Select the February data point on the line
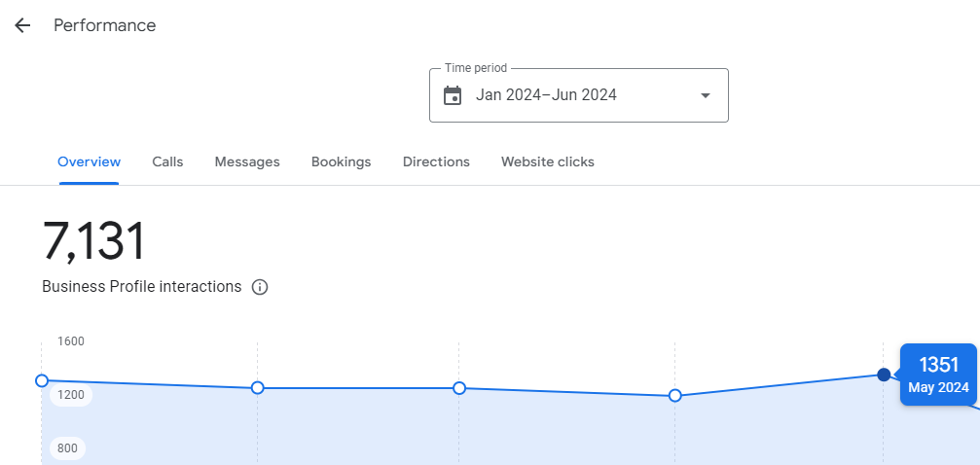 click(x=258, y=388)
